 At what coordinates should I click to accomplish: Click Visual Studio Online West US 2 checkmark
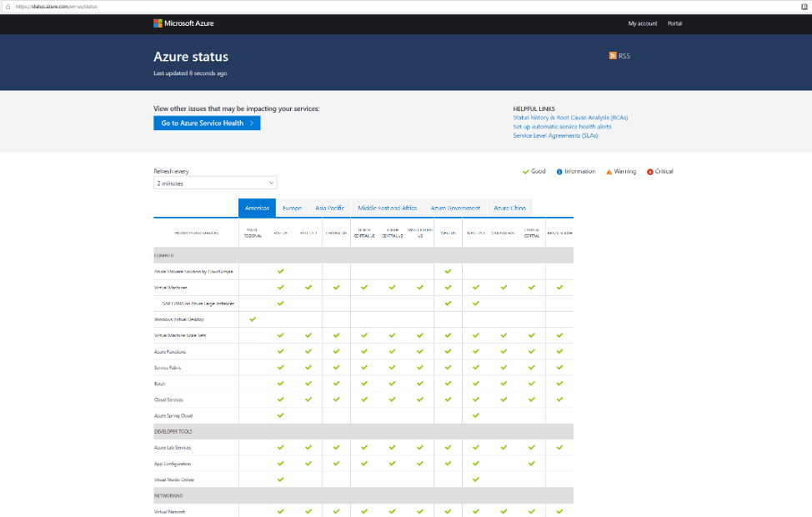pos(476,479)
